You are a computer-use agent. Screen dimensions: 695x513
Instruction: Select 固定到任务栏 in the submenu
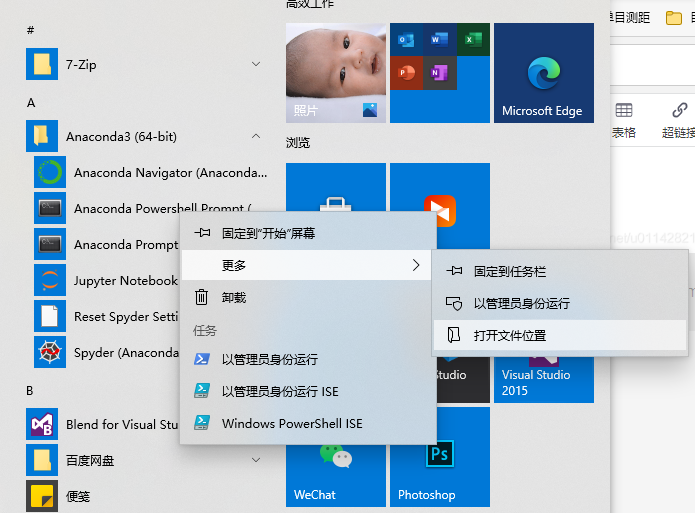[x=560, y=271]
